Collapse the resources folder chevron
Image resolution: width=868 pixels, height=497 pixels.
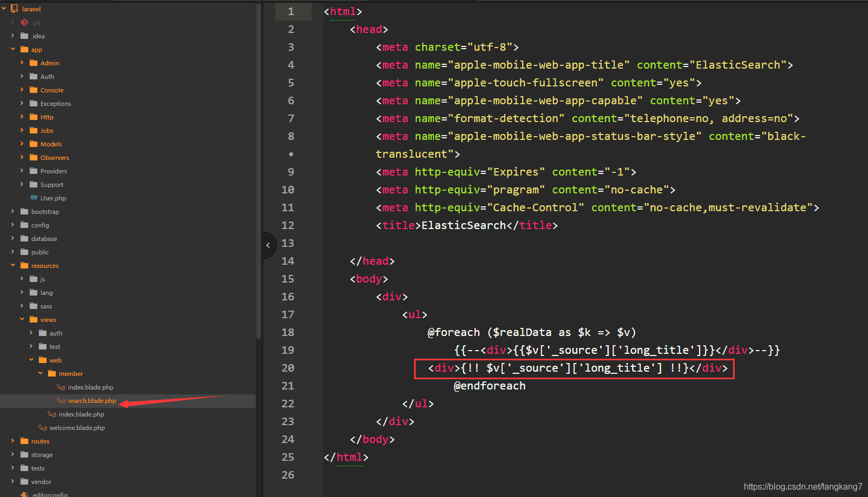(13, 265)
